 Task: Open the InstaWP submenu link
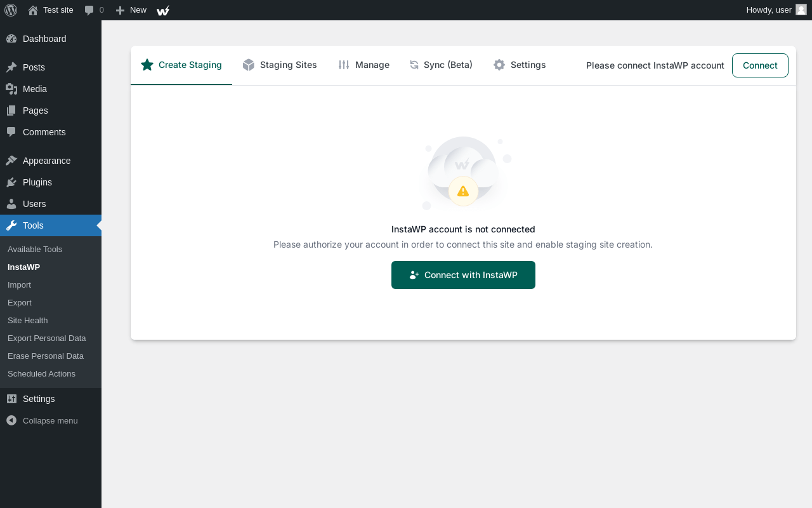[23, 267]
